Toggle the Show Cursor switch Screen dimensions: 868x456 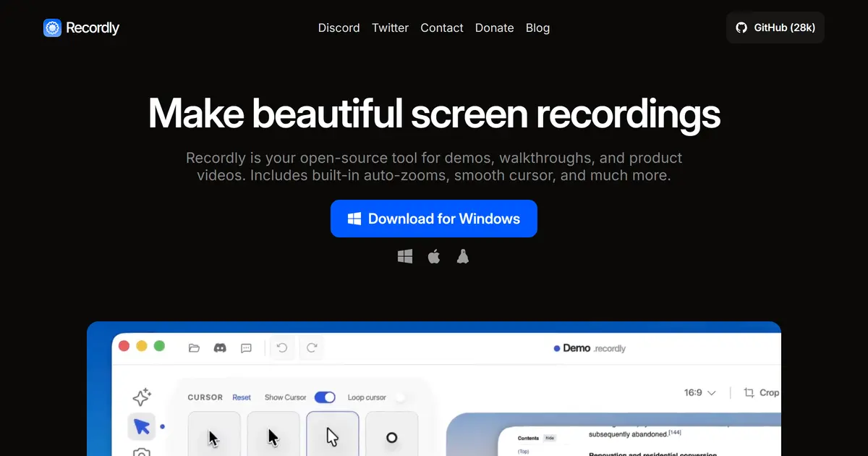(325, 397)
